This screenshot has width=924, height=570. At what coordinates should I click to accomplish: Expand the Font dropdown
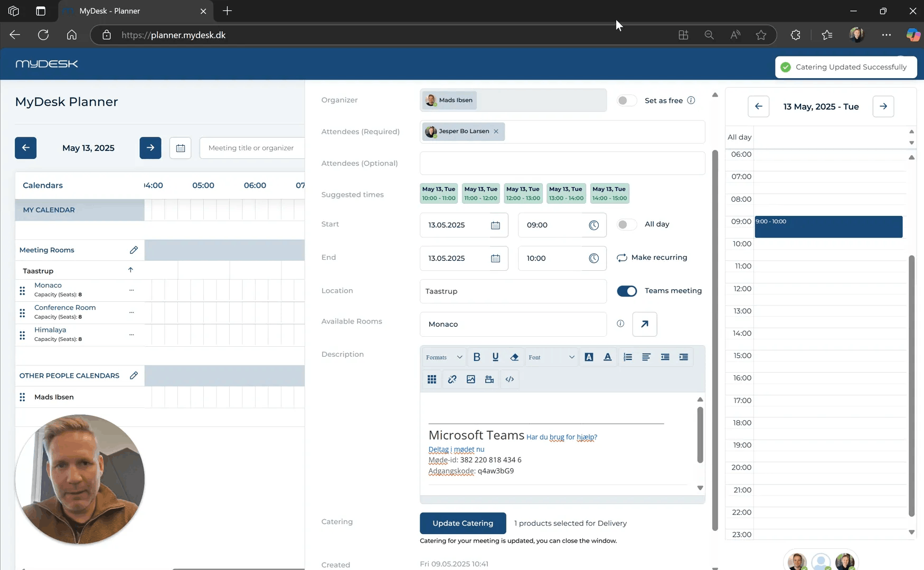click(x=551, y=357)
